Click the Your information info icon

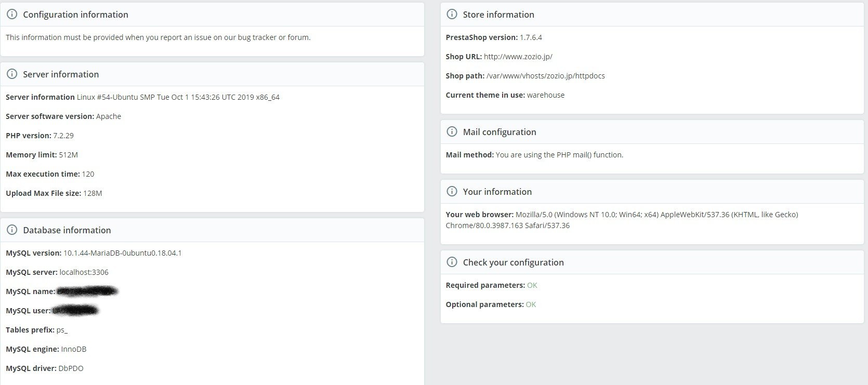pyautogui.click(x=452, y=192)
